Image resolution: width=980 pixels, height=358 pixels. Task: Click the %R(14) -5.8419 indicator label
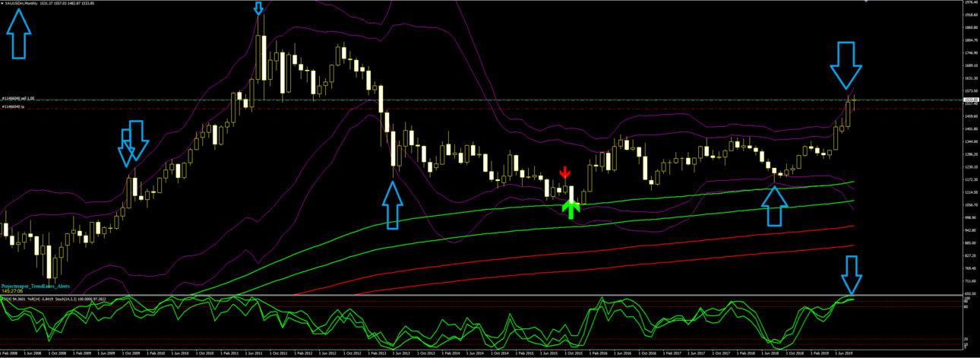tap(40, 298)
